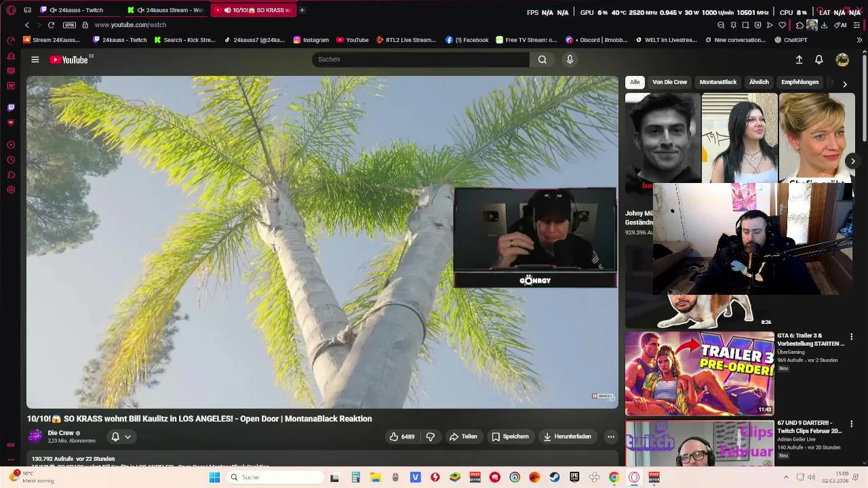Show next Shorts with right chevron
This screenshot has width=868, height=488.
[x=852, y=161]
